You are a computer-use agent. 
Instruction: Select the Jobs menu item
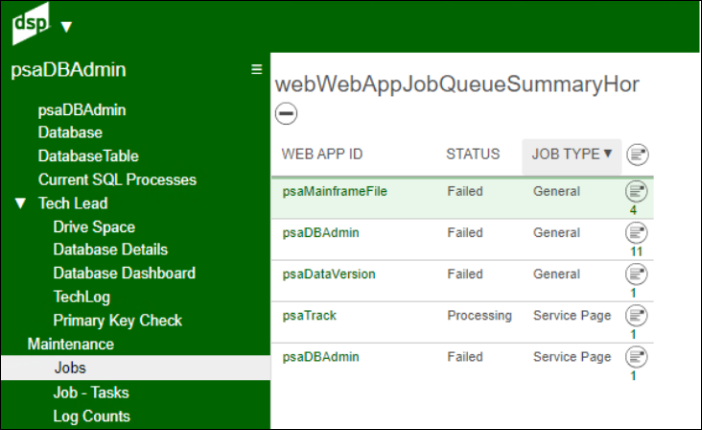point(135,368)
